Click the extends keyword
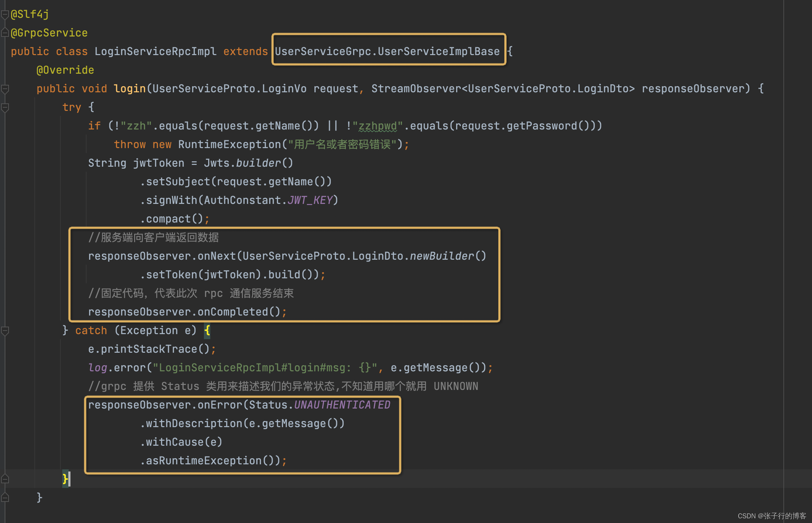Screen dimensions: 812x523 [245, 52]
